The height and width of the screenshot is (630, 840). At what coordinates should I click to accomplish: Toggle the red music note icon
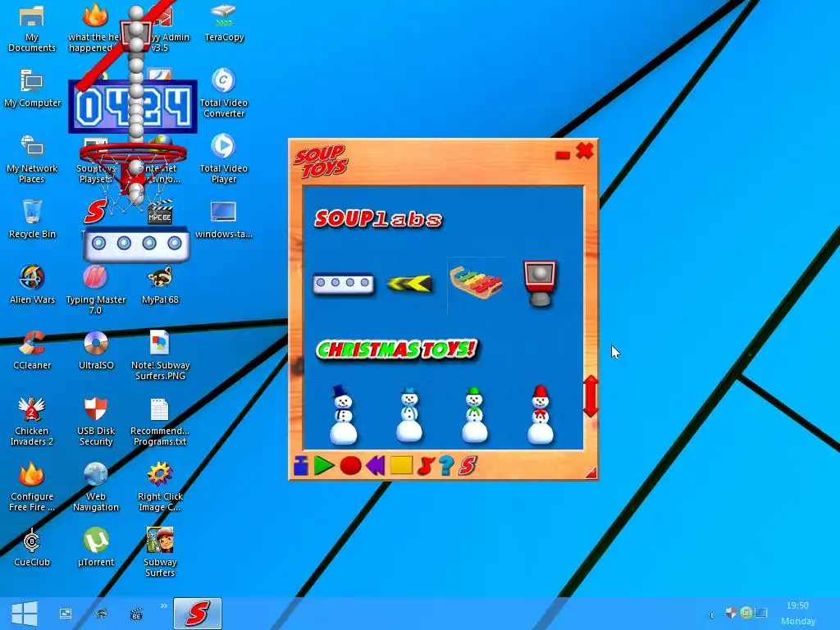pos(426,466)
